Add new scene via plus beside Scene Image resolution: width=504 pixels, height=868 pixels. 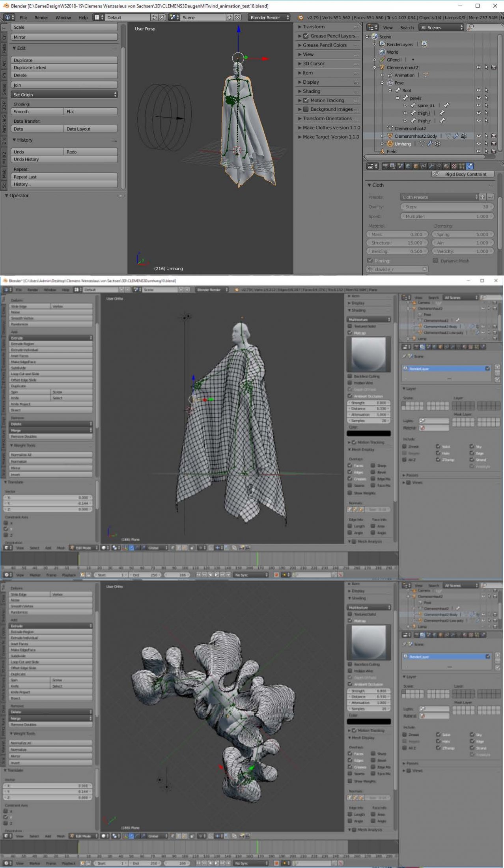(230, 17)
